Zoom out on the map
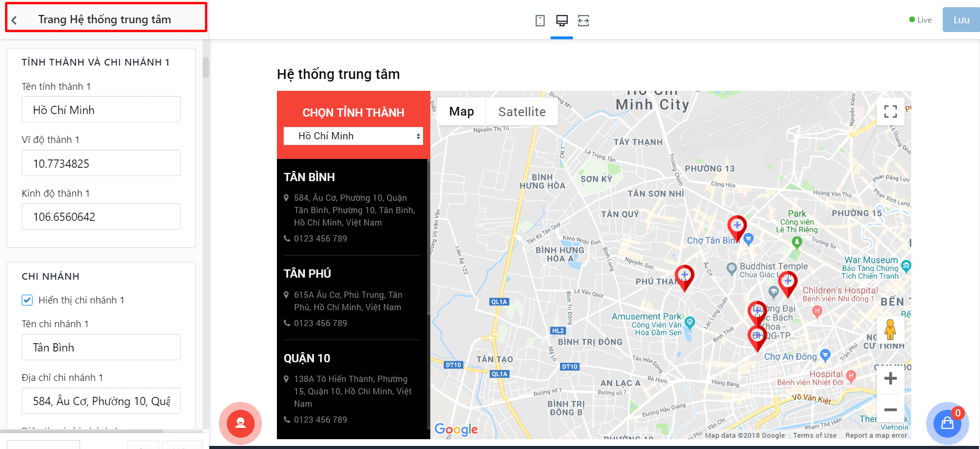Viewport: 980px width, 449px height. coord(890,410)
